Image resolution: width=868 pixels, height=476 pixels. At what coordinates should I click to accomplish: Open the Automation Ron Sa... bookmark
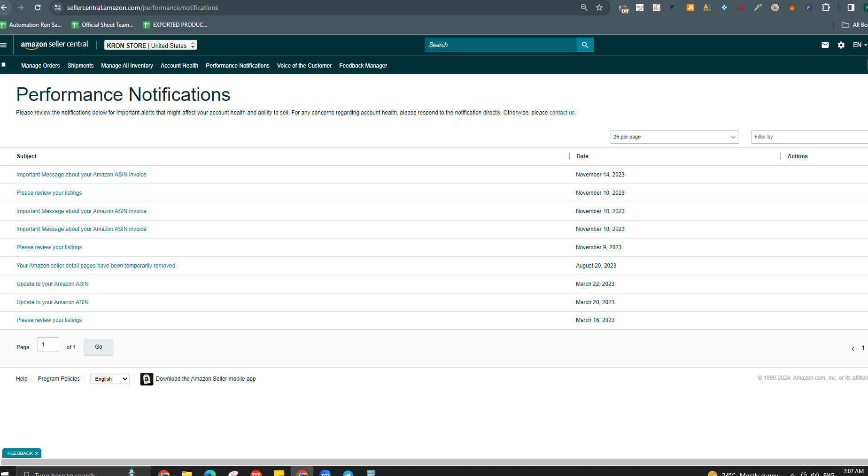pos(31,25)
